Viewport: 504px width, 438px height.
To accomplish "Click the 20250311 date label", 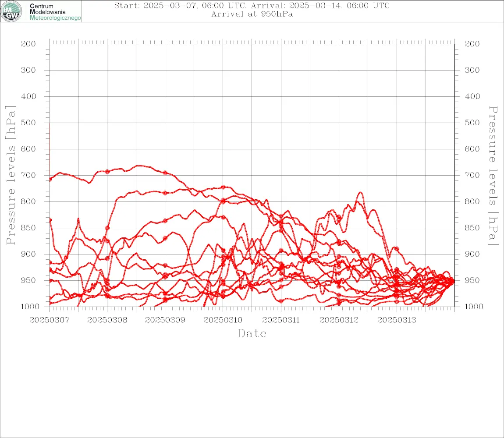I will [x=281, y=320].
